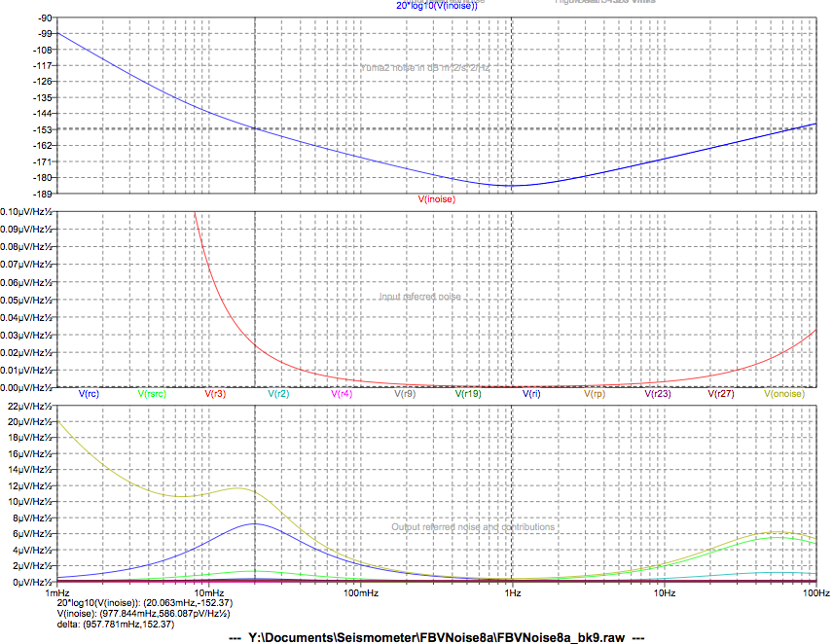Click the -90 dB axis value
Image resolution: width=833 pixels, height=644 pixels.
pos(45,18)
